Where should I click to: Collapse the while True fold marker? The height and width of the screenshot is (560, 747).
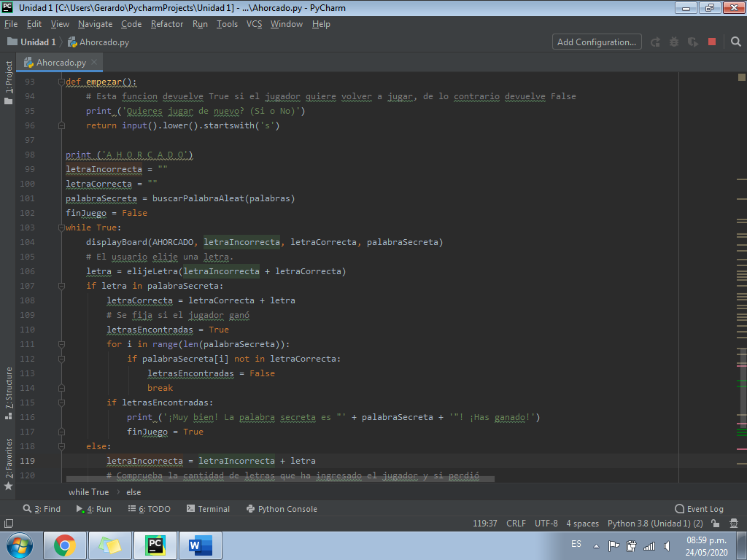point(61,227)
